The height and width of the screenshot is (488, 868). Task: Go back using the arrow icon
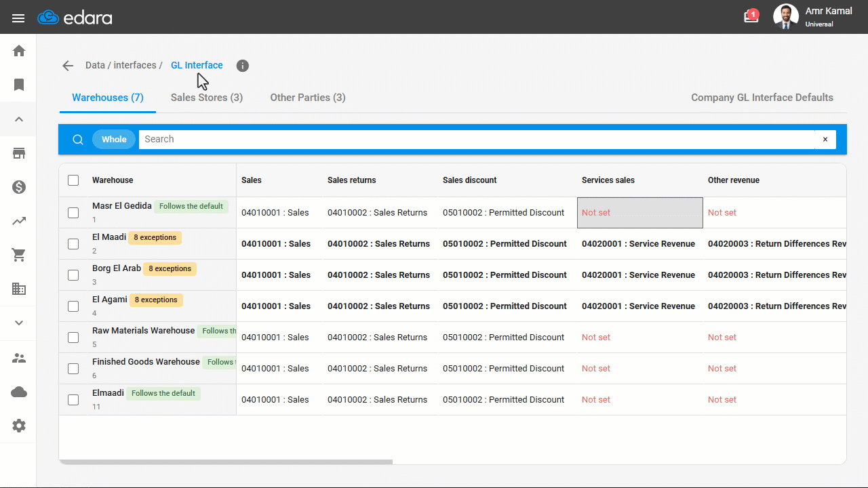pyautogui.click(x=68, y=66)
